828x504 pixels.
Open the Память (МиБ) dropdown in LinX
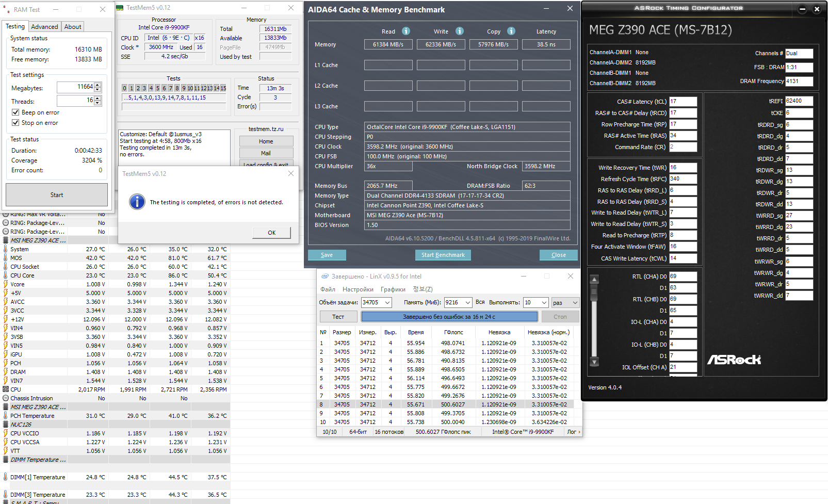coord(467,303)
